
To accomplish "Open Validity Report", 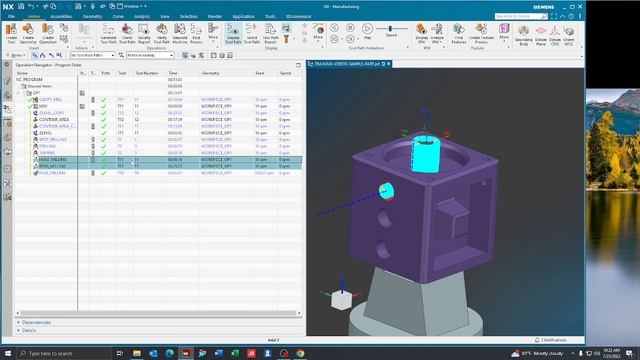I will tap(144, 33).
